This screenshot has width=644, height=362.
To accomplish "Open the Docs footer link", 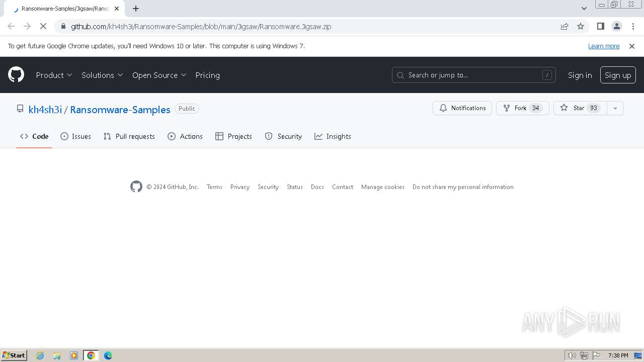I will click(317, 187).
